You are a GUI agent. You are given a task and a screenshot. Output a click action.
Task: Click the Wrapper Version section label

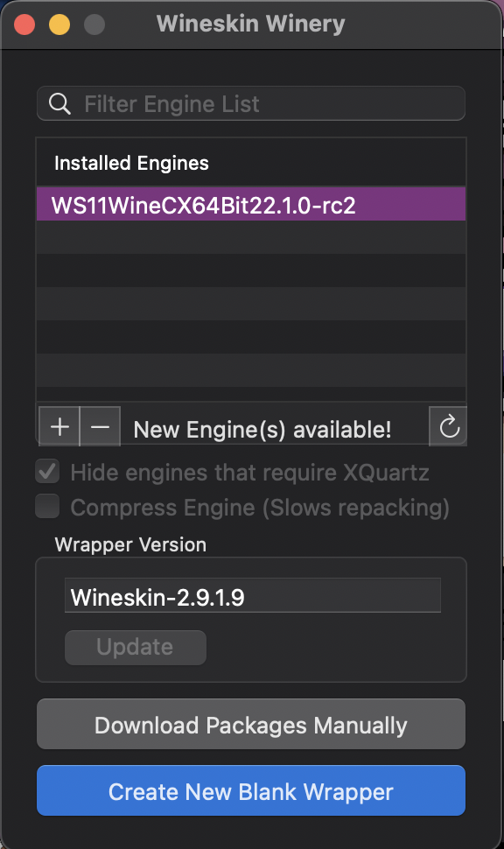point(130,544)
